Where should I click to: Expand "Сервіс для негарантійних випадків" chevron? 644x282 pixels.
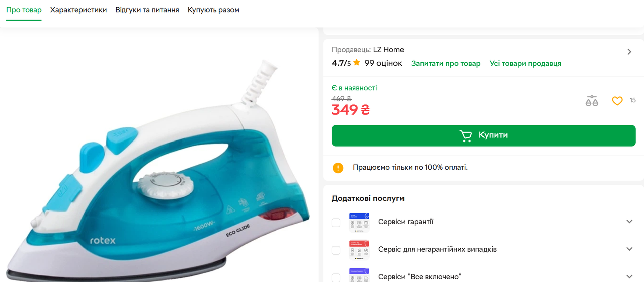click(x=629, y=249)
